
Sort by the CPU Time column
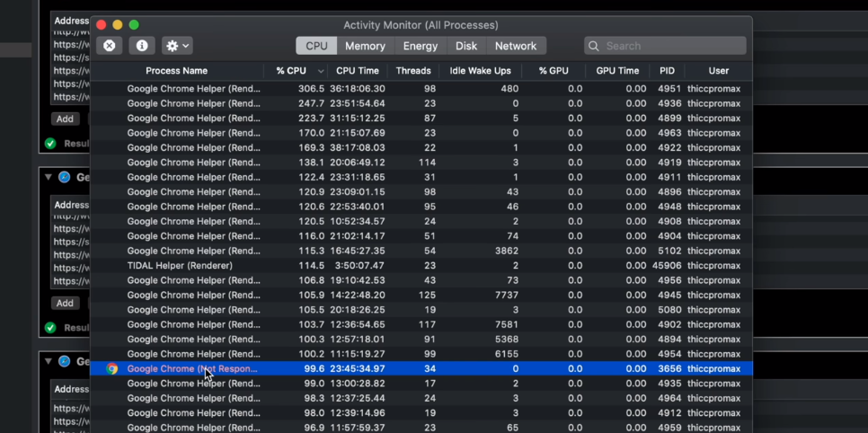(358, 71)
